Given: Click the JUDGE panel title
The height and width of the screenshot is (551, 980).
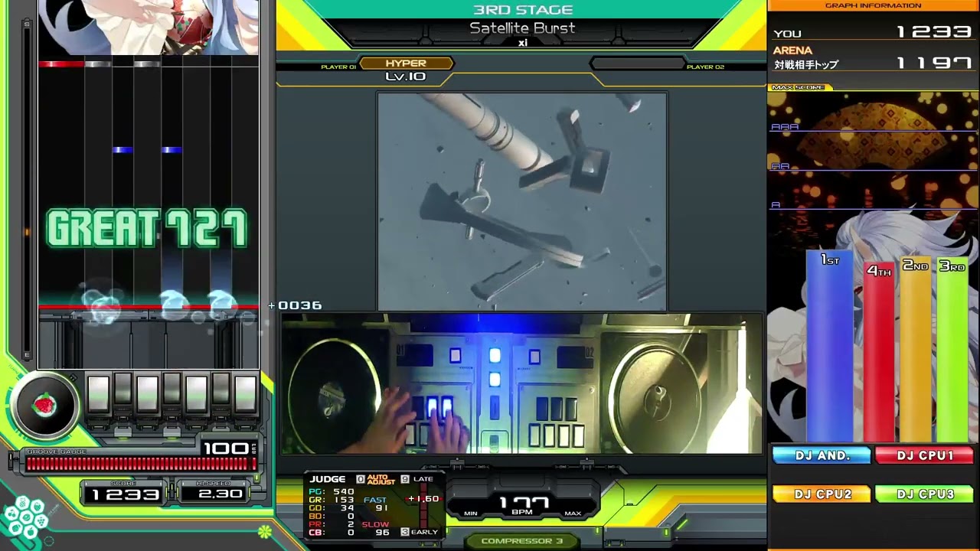Looking at the screenshot, I should 328,479.
